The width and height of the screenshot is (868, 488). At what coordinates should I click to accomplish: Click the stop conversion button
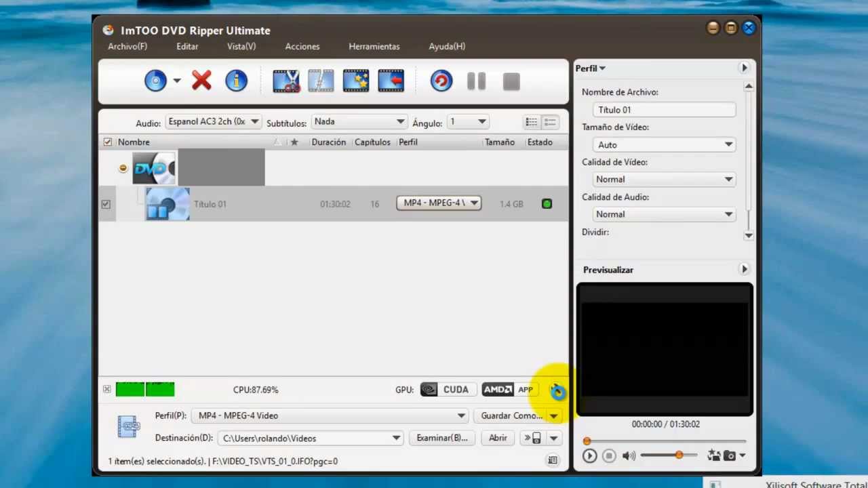(511, 82)
